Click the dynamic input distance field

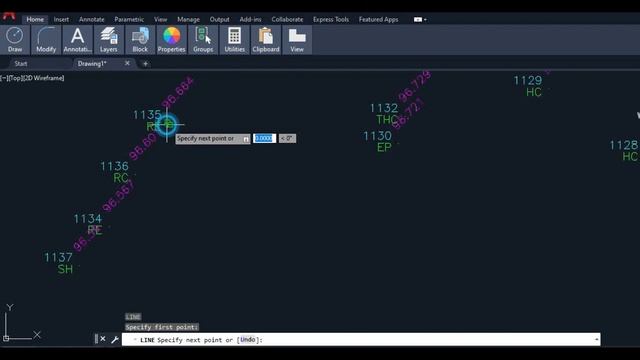[x=264, y=138]
